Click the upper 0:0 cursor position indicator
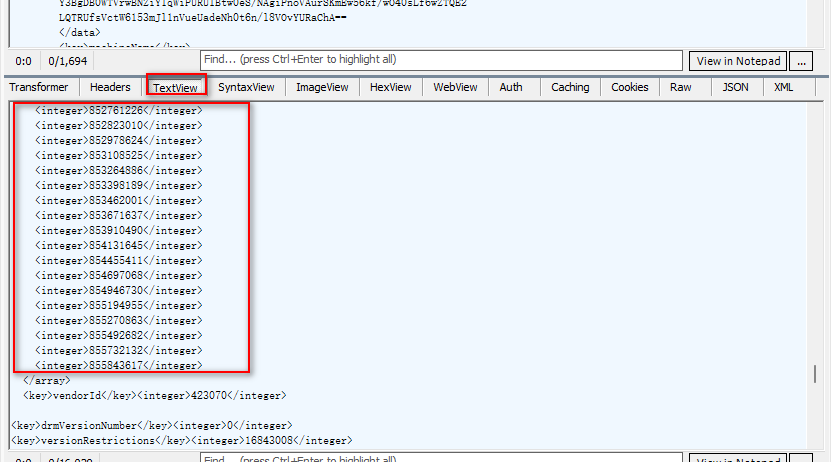 tap(23, 61)
